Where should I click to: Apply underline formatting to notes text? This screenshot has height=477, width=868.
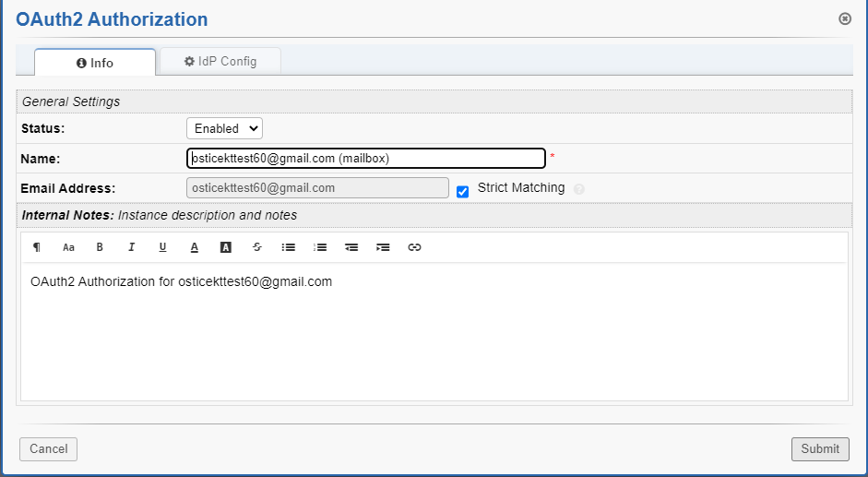pos(162,247)
